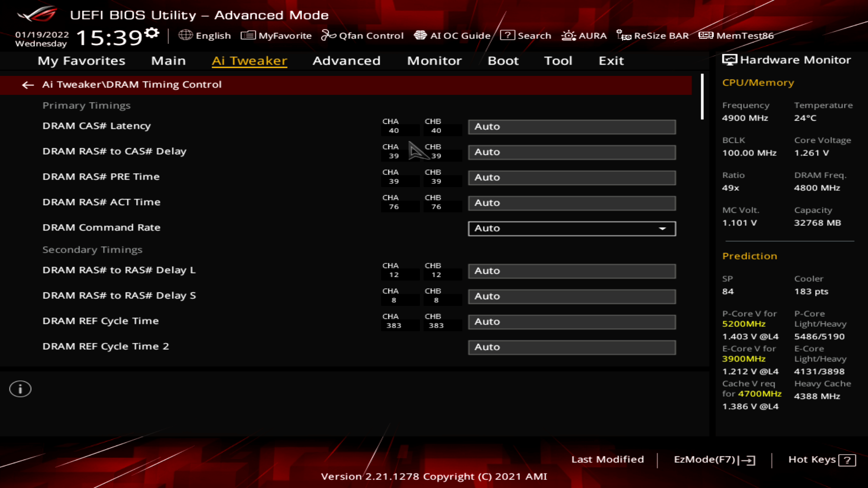
Task: Toggle DRAM REF Cycle Time 2 auto setting
Action: coord(571,347)
